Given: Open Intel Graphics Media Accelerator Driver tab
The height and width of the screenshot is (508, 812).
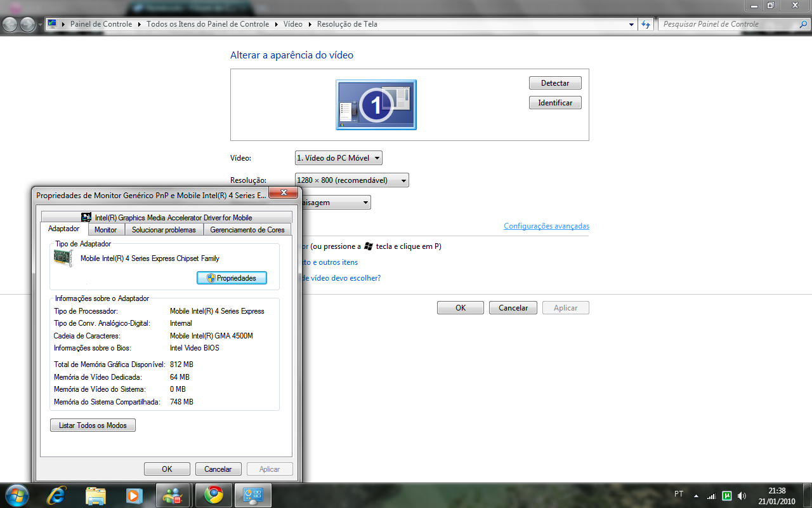Looking at the screenshot, I should (x=167, y=217).
